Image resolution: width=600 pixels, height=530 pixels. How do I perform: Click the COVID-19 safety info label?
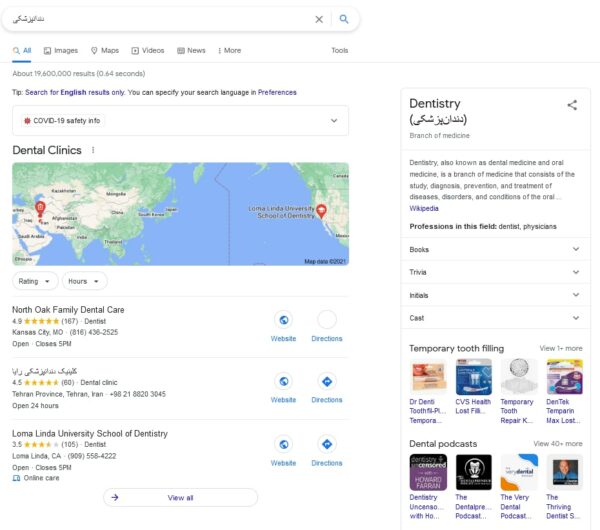click(x=67, y=121)
